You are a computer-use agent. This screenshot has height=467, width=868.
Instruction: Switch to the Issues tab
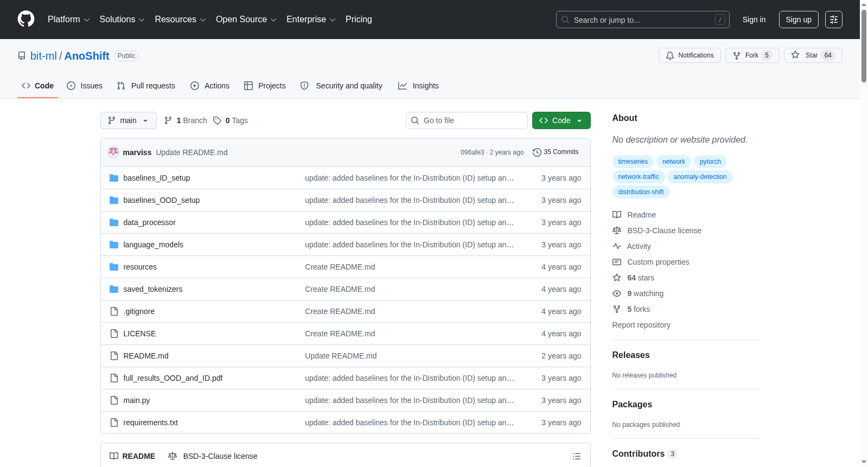[x=85, y=86]
